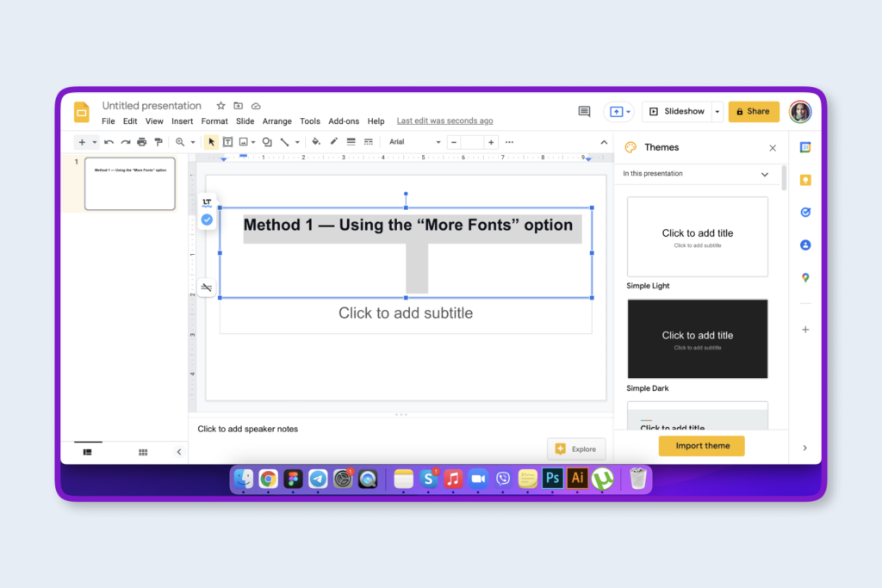Collapse the toolbar with up chevron
This screenshot has width=882, height=588.
click(604, 142)
